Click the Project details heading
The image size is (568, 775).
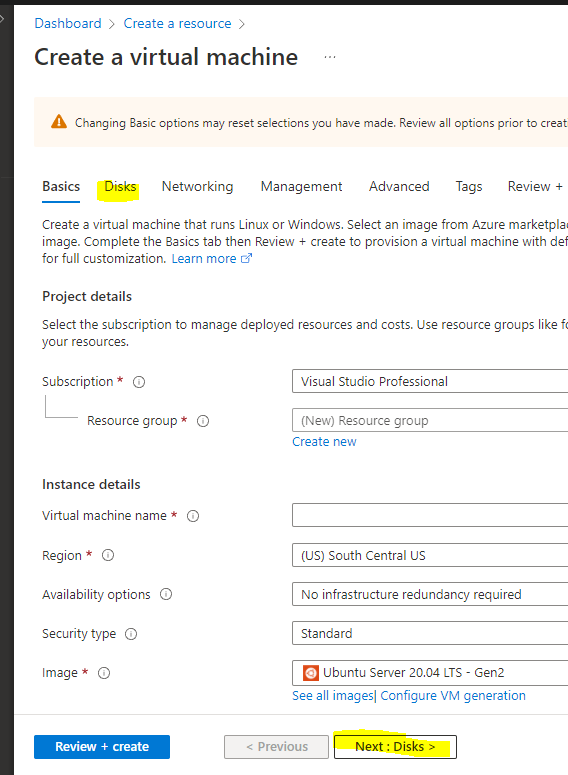[x=87, y=297]
